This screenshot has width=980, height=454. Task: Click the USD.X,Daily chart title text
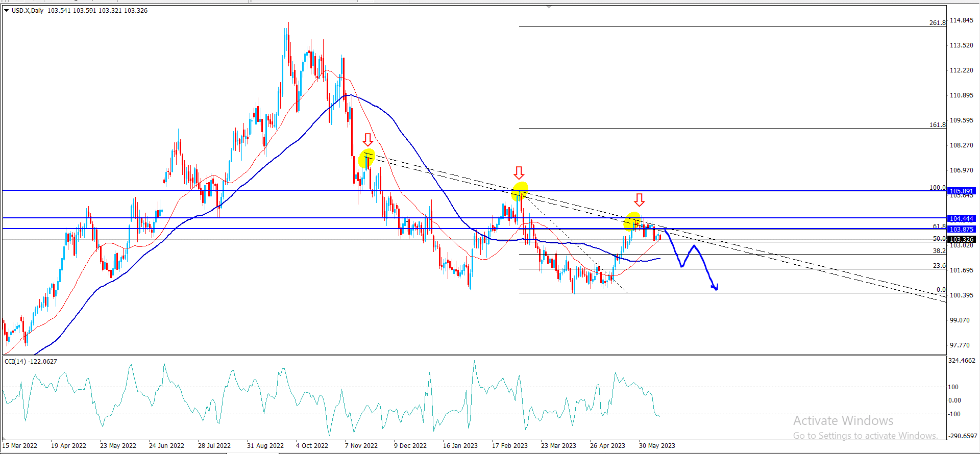[x=28, y=10]
